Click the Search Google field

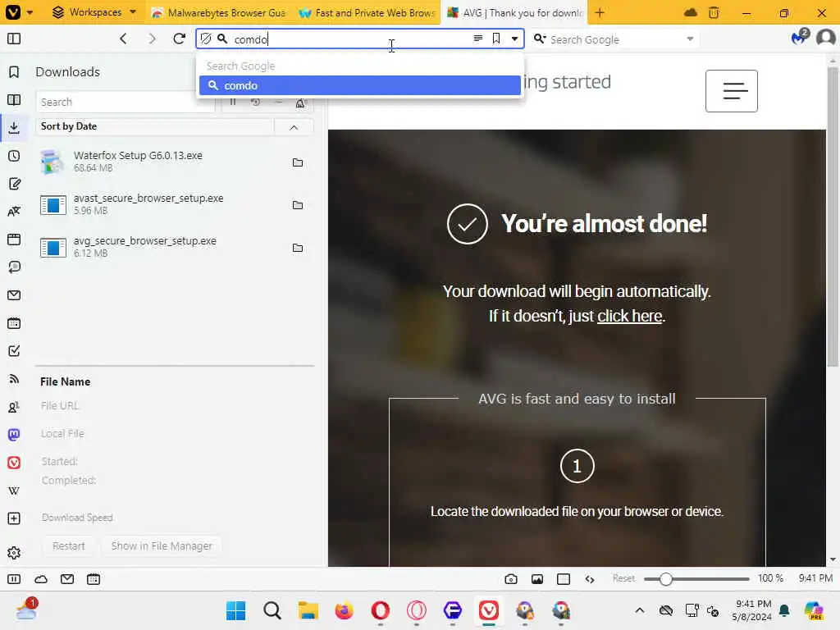[615, 39]
